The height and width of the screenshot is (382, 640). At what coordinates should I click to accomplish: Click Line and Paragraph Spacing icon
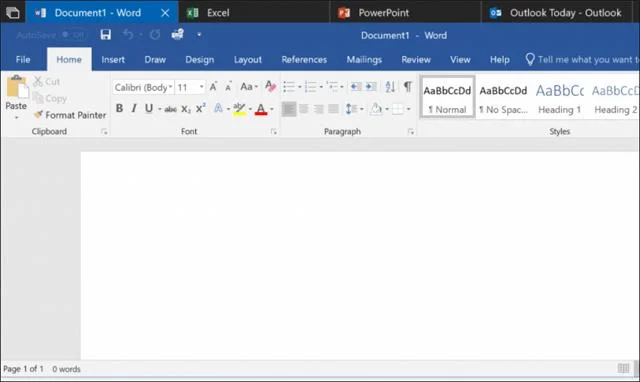point(351,109)
